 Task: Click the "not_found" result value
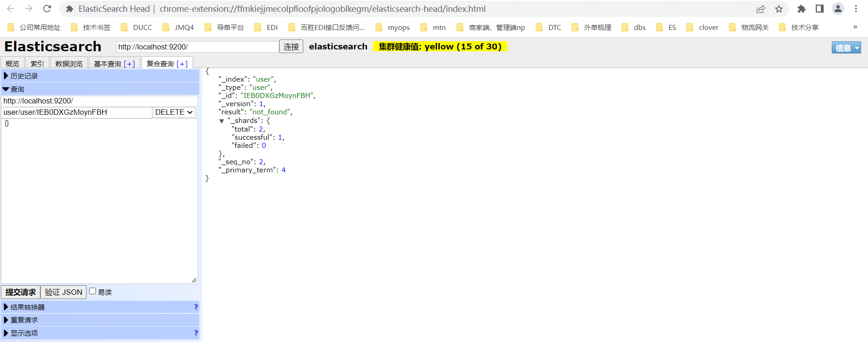point(271,112)
